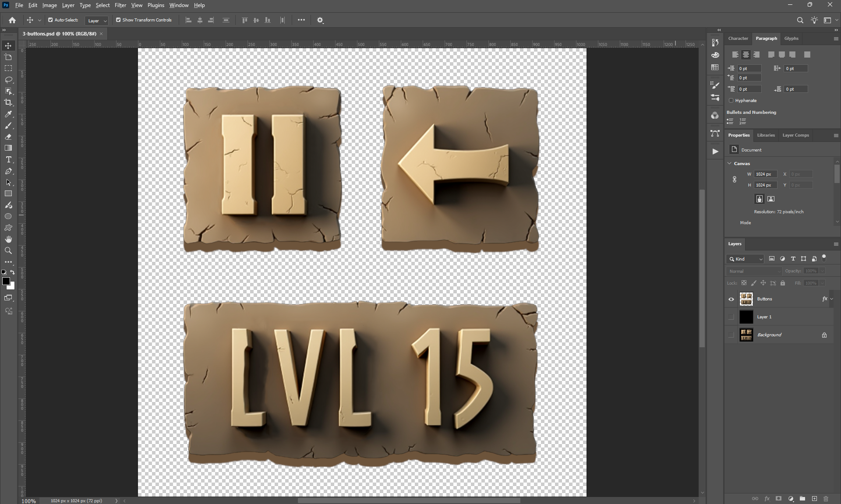Image resolution: width=841 pixels, height=504 pixels.
Task: Hide the Buttons layer
Action: (x=731, y=299)
